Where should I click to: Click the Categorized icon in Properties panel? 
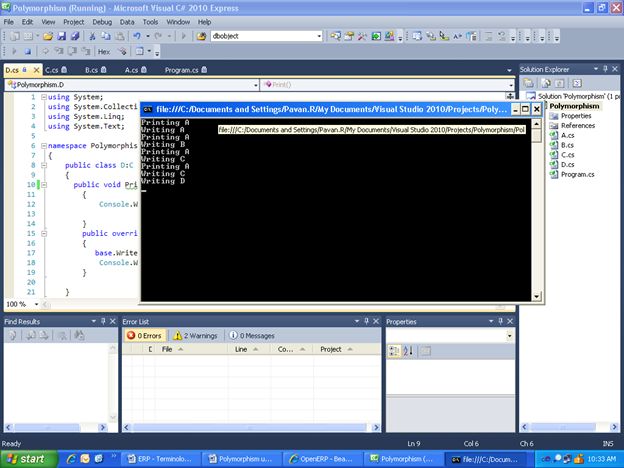pyautogui.click(x=393, y=350)
